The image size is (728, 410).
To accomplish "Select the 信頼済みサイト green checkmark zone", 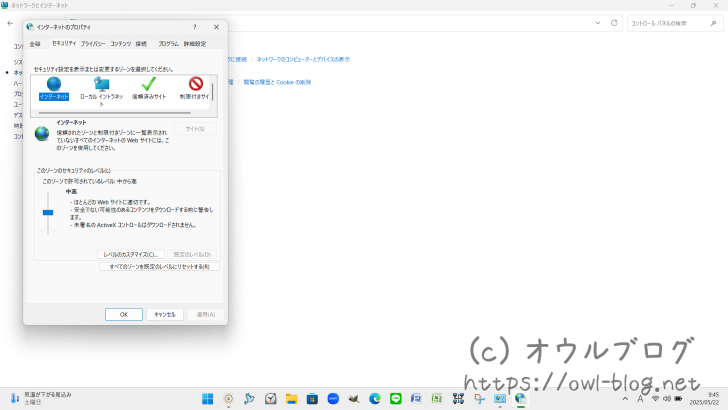I will click(x=148, y=86).
